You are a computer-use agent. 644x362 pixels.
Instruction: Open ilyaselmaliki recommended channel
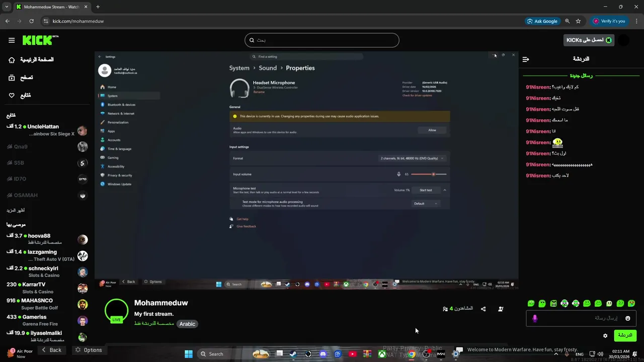pos(47,336)
